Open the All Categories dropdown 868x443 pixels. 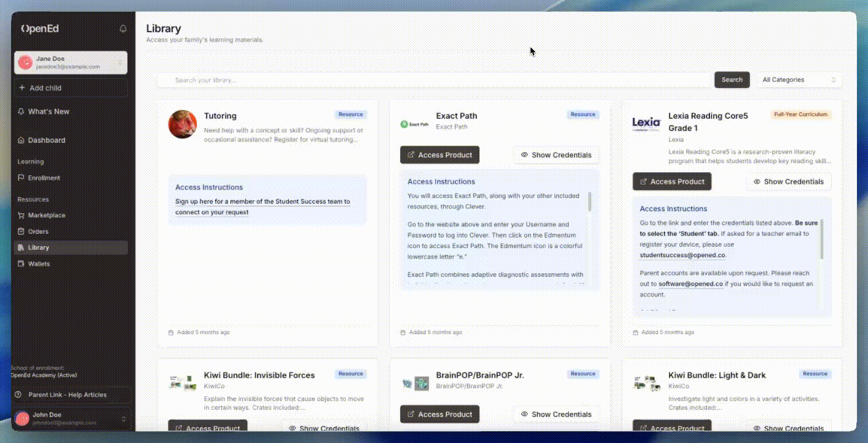point(799,80)
